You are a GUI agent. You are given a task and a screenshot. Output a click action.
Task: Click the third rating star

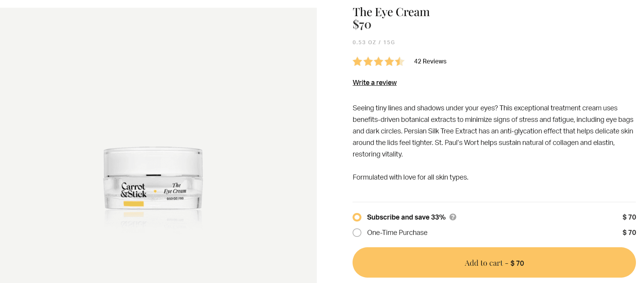pyautogui.click(x=379, y=62)
